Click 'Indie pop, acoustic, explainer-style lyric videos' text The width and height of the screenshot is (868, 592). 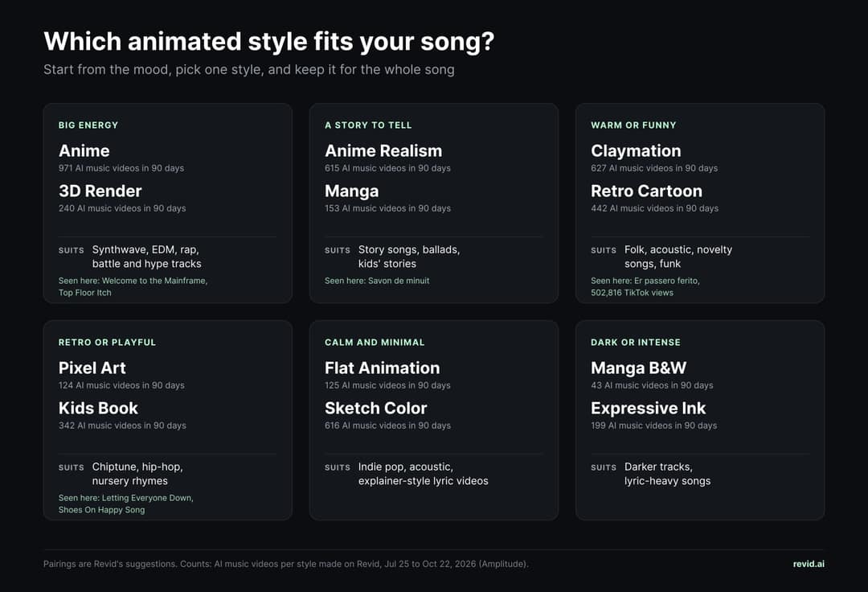coord(424,474)
